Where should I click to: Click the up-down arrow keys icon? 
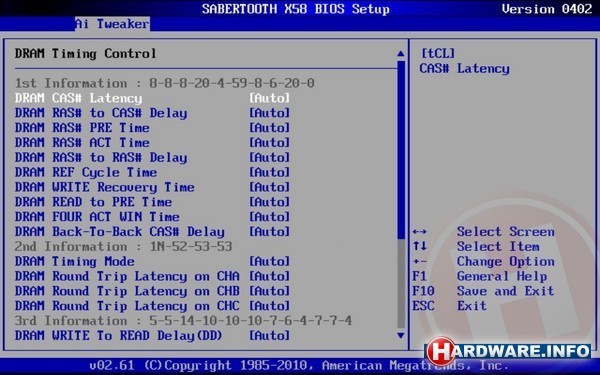tap(420, 246)
